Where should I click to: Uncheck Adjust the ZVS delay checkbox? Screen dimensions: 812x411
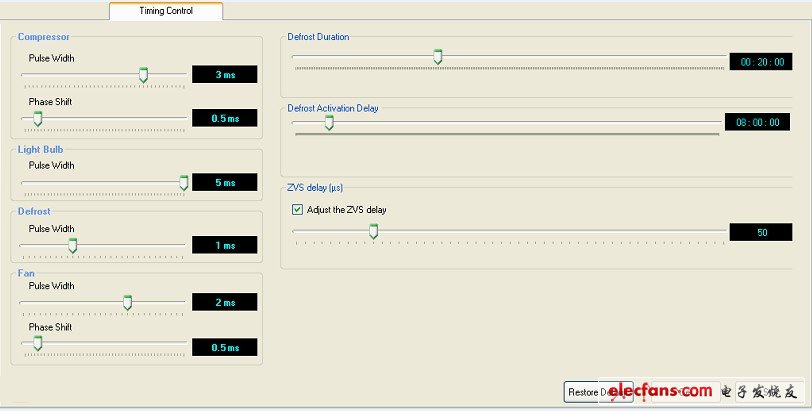[x=297, y=210]
